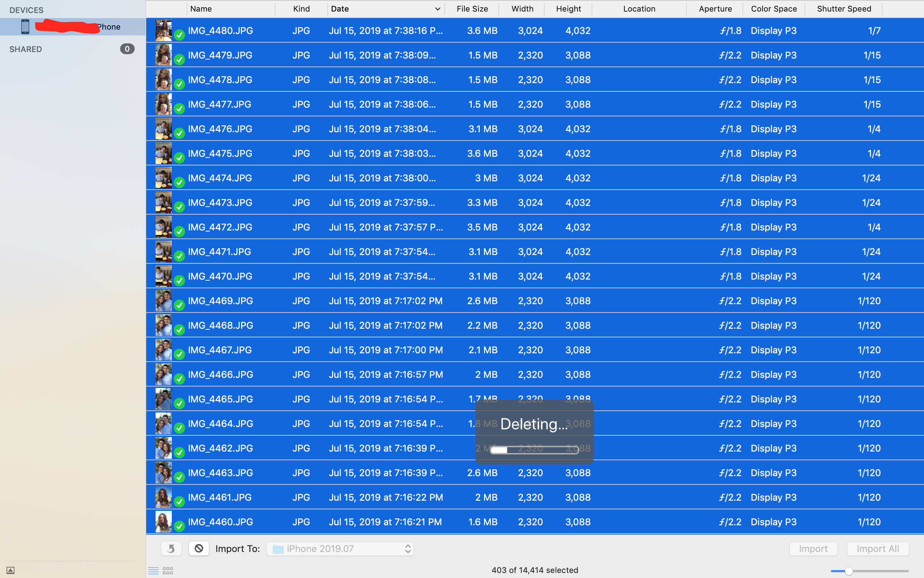Click green checkmark on IMG_4480.JPG
The height and width of the screenshot is (578, 924).
179,35
